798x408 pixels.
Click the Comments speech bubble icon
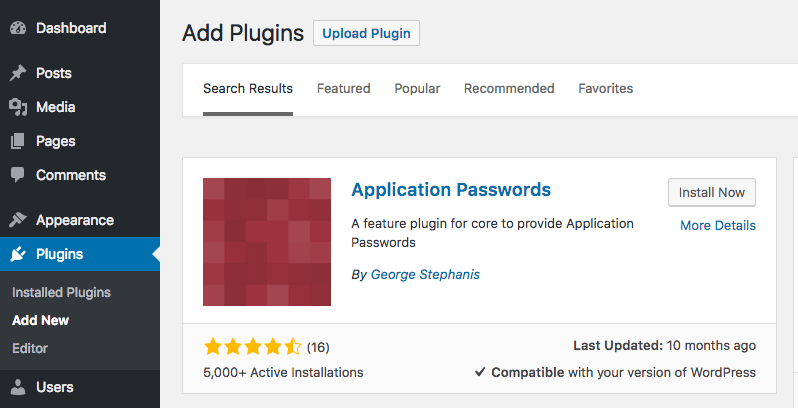coord(18,175)
